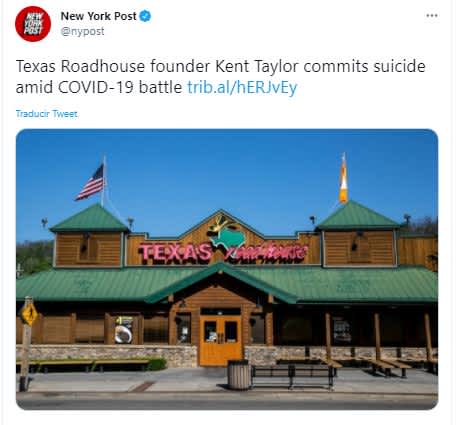Click the pink TEXAS neon sign in the photo
Viewport: 466px width, 425px height.
pos(176,252)
